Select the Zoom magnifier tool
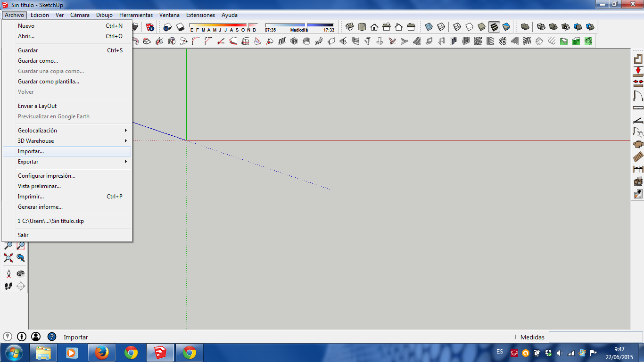The image size is (644, 362). pyautogui.click(x=8, y=246)
